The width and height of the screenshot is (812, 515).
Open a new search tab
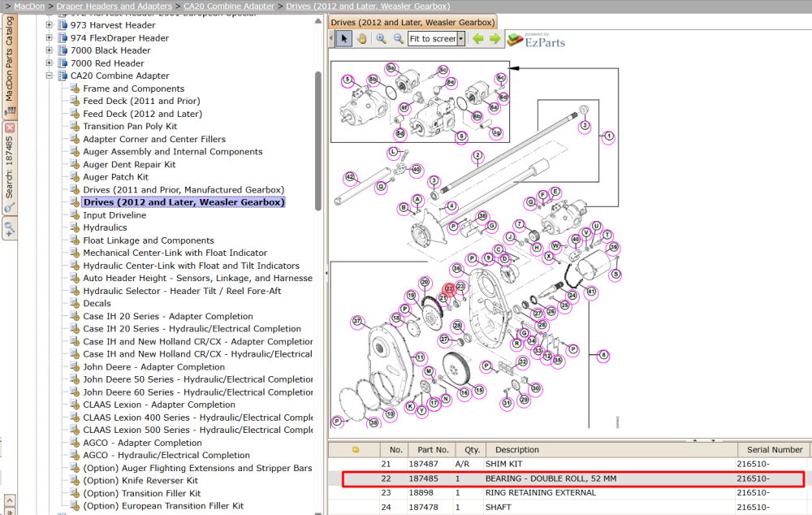(x=9, y=228)
